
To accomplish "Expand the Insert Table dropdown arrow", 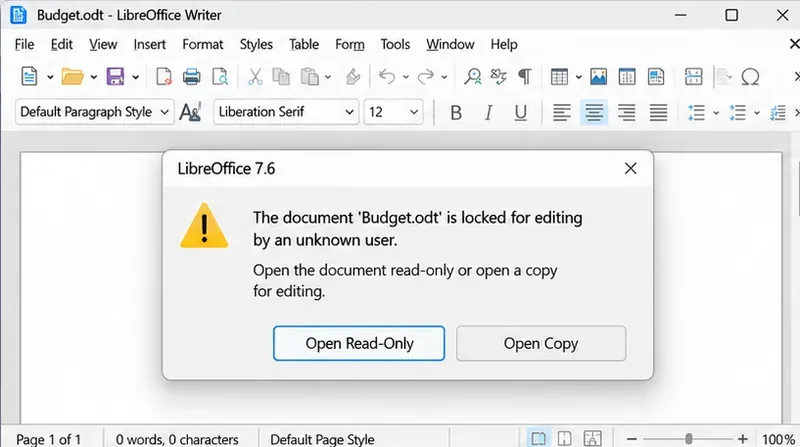I will tap(579, 78).
